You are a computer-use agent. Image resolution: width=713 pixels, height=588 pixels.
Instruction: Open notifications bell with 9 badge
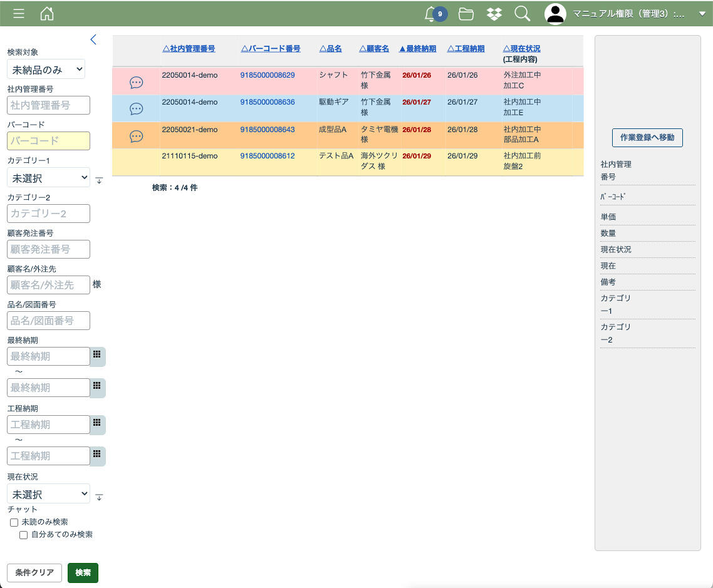pos(431,14)
